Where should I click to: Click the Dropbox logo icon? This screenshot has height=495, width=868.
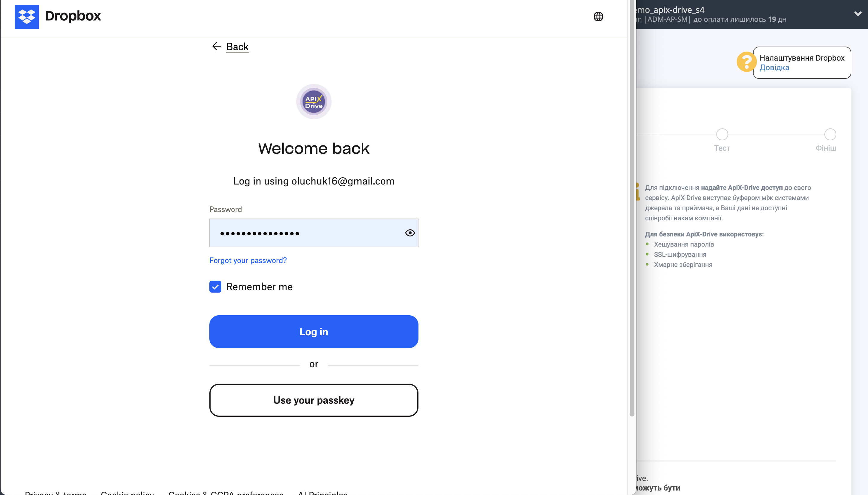click(27, 16)
